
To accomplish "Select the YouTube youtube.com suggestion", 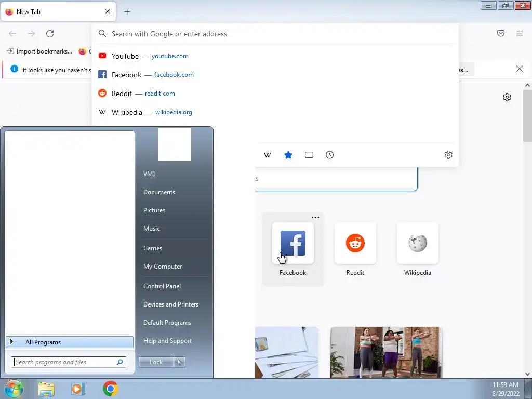I will tap(275, 56).
